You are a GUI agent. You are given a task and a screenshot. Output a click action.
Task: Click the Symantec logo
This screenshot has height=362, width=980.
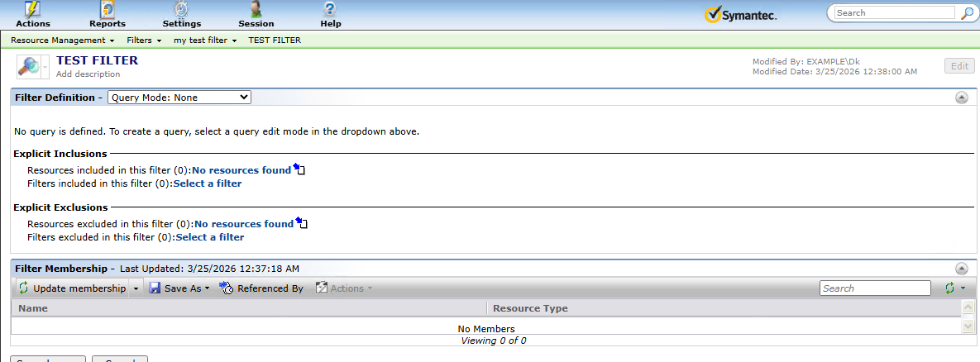740,15
